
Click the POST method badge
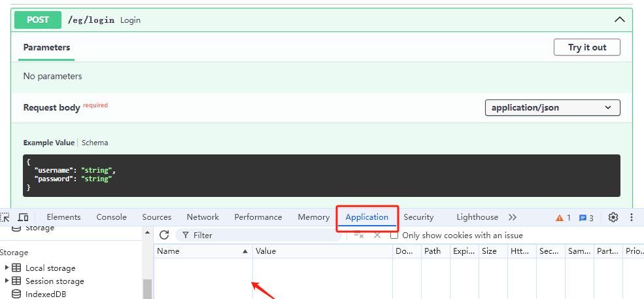tap(38, 20)
